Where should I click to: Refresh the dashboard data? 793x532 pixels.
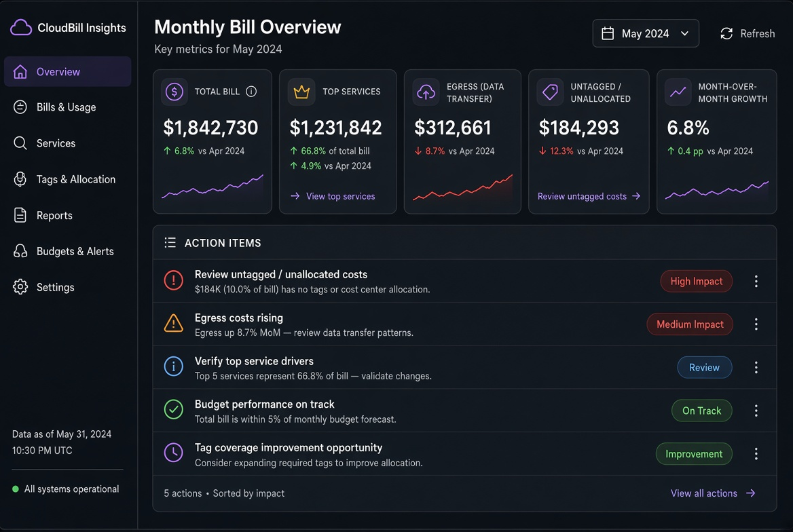pyautogui.click(x=747, y=33)
